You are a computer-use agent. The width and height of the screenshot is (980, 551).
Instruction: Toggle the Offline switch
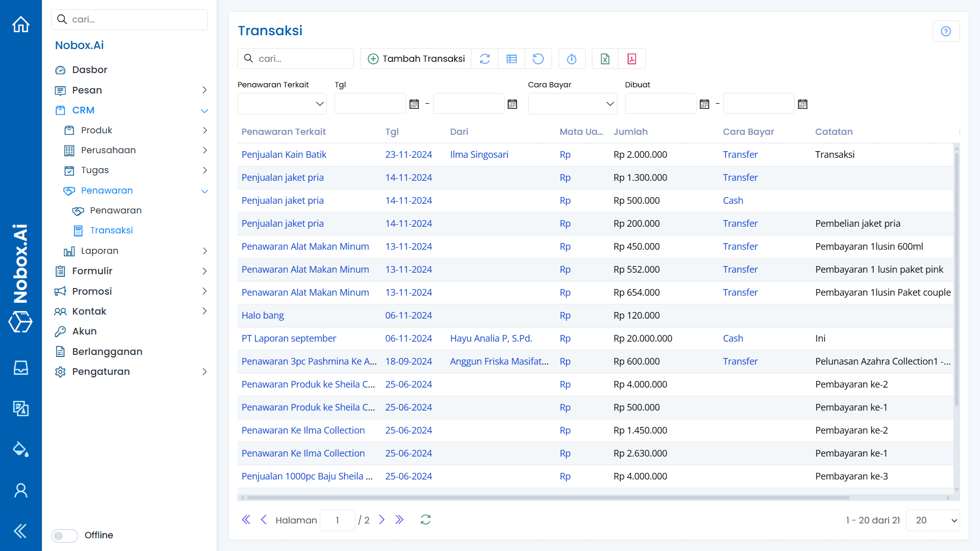point(64,535)
